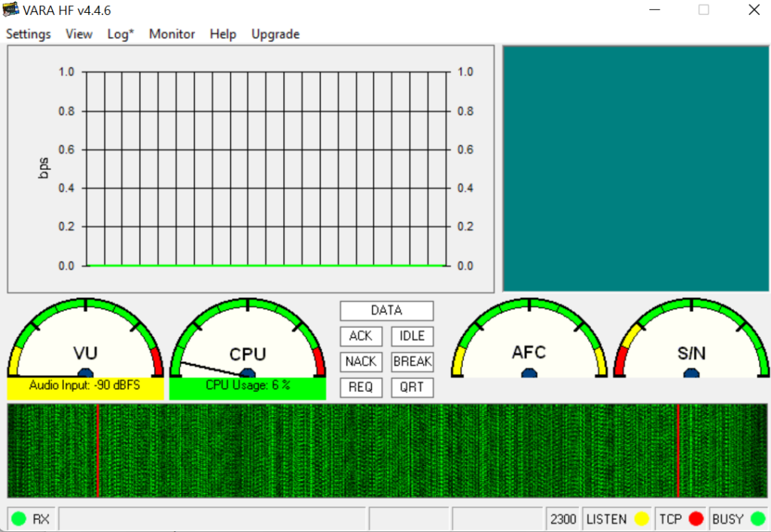
Task: Click the QRT indicator box
Action: coord(412,388)
